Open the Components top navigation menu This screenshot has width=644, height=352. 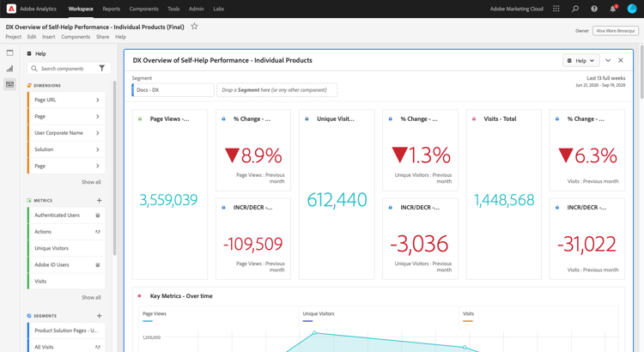click(x=143, y=9)
